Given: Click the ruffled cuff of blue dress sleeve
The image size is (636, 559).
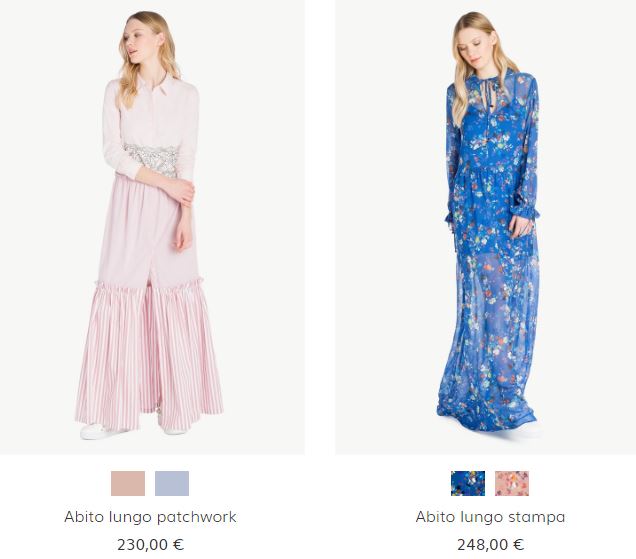Looking at the screenshot, I should click(x=526, y=209).
